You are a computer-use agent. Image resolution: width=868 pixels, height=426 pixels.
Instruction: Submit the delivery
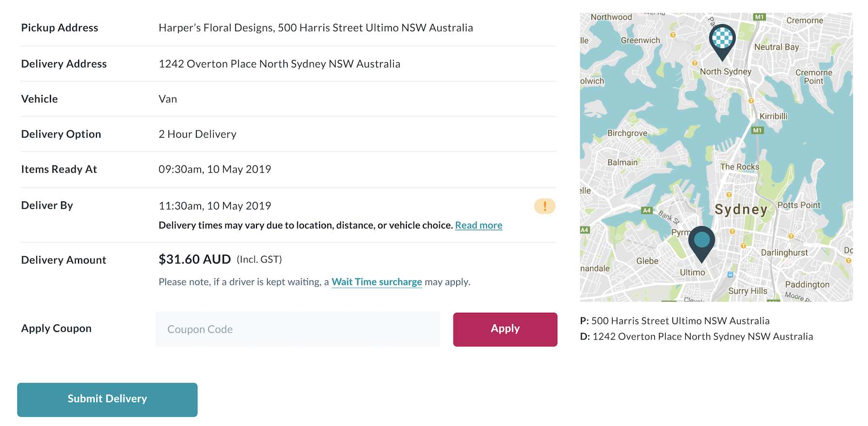click(x=107, y=400)
